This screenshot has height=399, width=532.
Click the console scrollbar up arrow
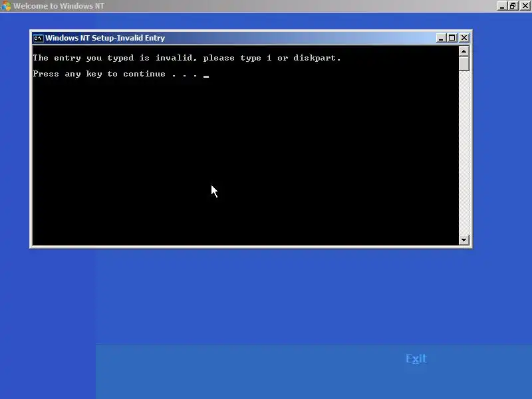point(464,51)
